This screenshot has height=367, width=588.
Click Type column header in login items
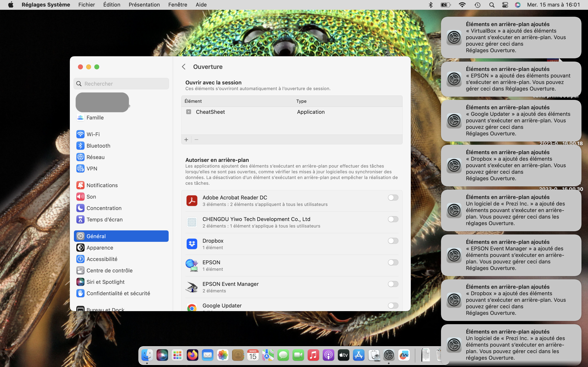tap(301, 101)
